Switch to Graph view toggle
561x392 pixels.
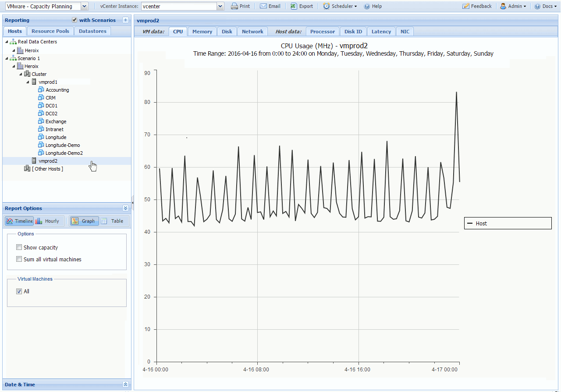coord(84,221)
